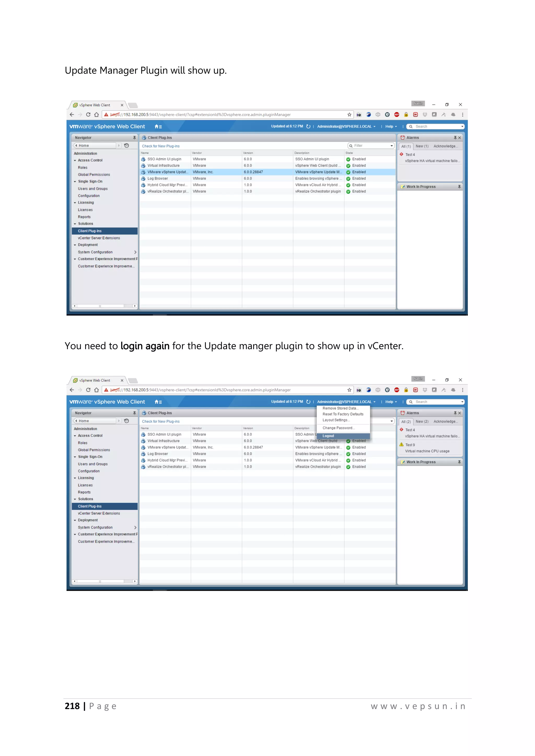Click browser home icon in lower browser toolbar
Viewport: 535px width, 756px height.
[96, 390]
